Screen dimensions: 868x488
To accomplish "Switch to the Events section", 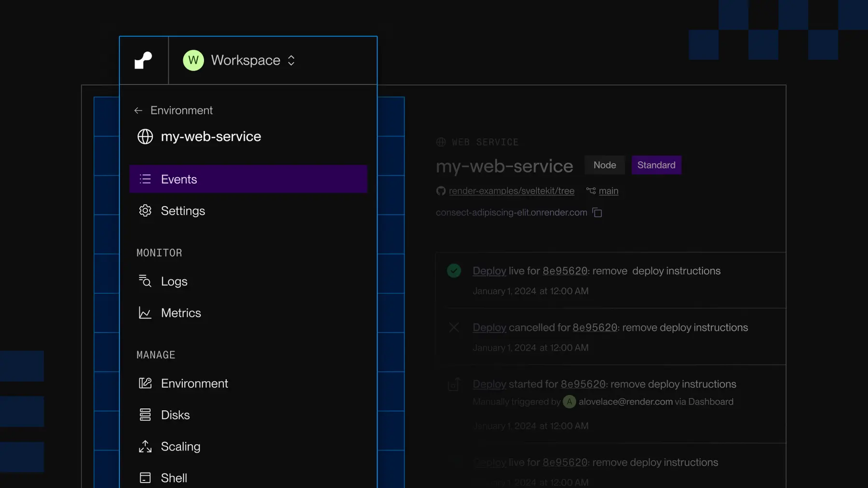I will [178, 179].
